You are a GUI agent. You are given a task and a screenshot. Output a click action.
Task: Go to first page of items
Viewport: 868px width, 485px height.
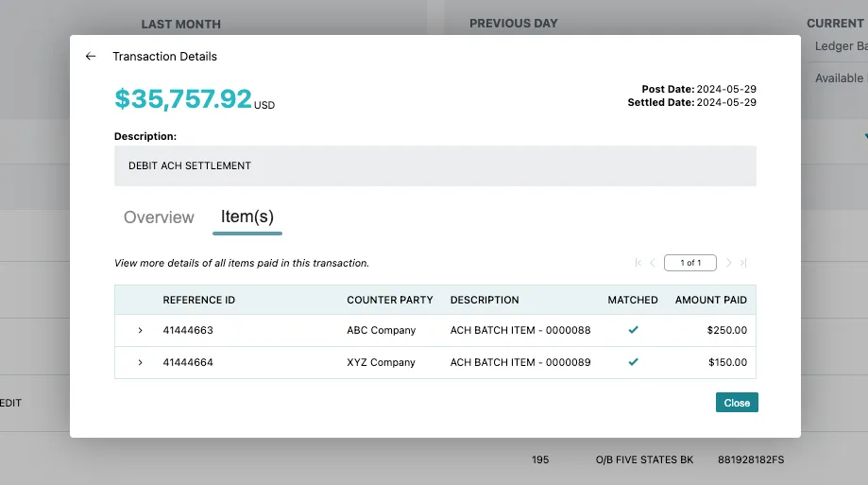tap(638, 263)
